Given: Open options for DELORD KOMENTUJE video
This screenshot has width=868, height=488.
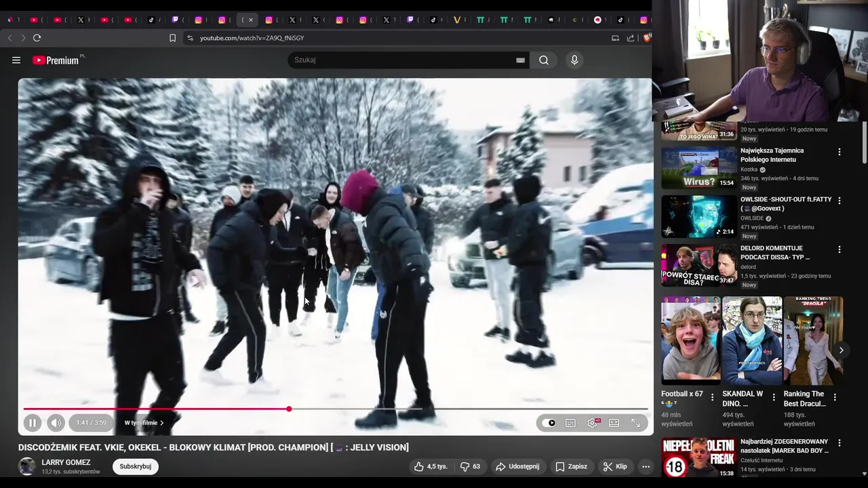Looking at the screenshot, I should (840, 249).
